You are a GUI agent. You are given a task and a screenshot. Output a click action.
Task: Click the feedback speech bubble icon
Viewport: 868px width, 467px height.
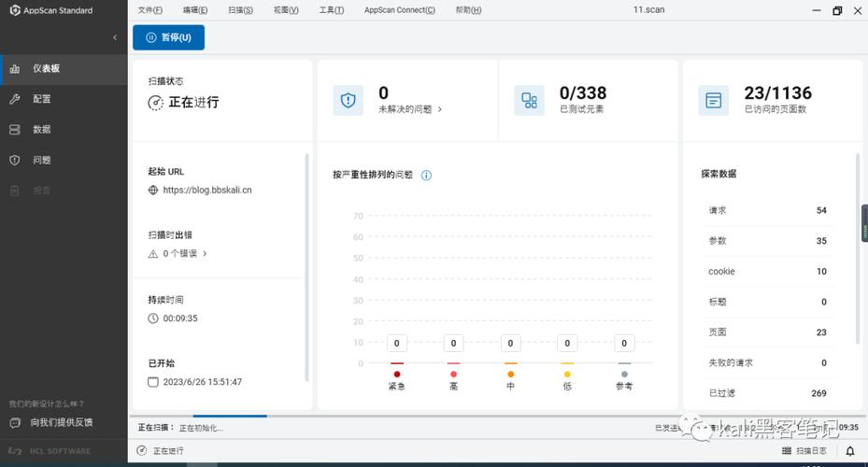coord(15,423)
